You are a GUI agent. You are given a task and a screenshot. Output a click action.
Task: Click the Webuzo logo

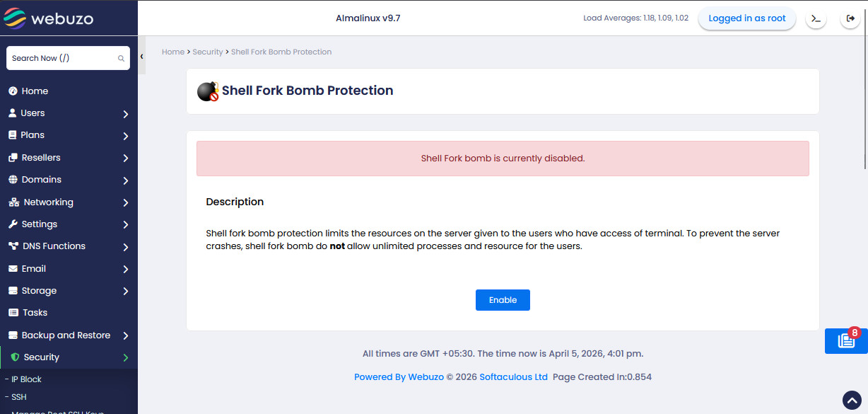coord(49,18)
